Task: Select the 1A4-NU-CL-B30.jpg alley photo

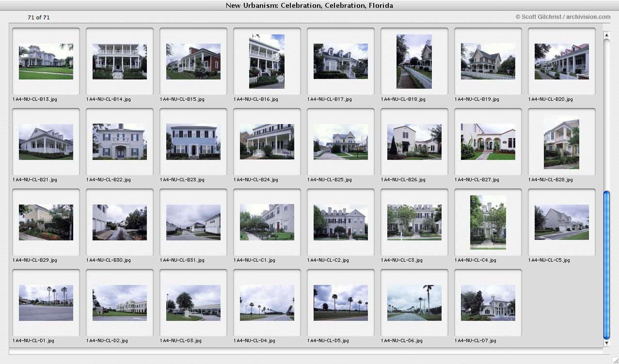Action: (120, 222)
